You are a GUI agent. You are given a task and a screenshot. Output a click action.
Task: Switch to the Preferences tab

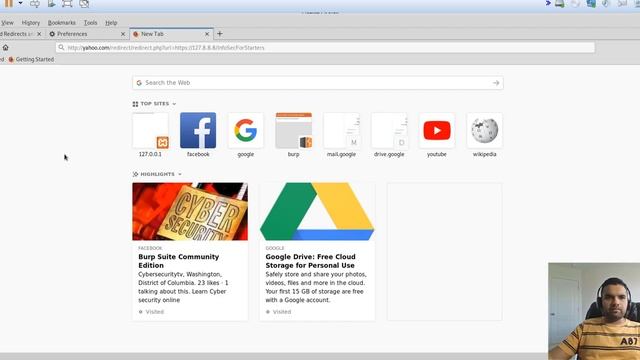87,34
